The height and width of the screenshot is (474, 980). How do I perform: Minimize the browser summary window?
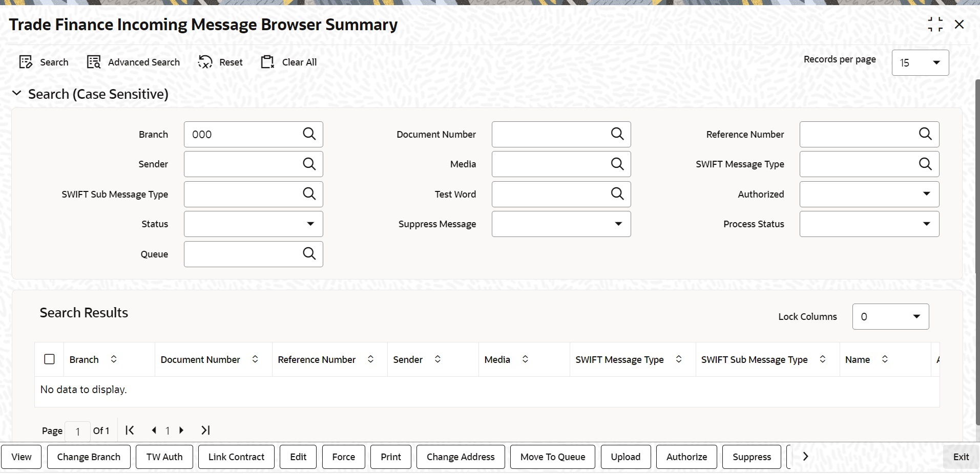[x=935, y=24]
